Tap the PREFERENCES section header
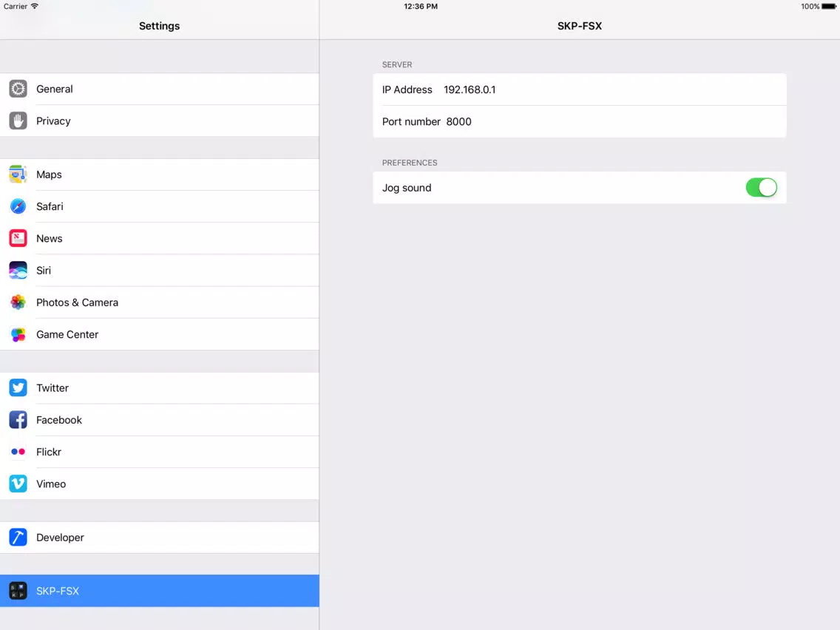Viewport: 840px width, 630px height. [410, 163]
